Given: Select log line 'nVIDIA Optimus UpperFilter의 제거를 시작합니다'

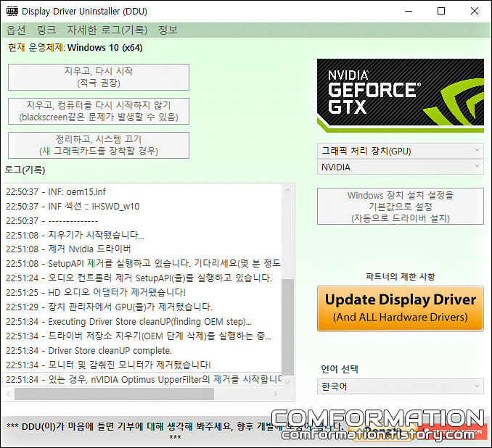Looking at the screenshot, I should (142, 380).
